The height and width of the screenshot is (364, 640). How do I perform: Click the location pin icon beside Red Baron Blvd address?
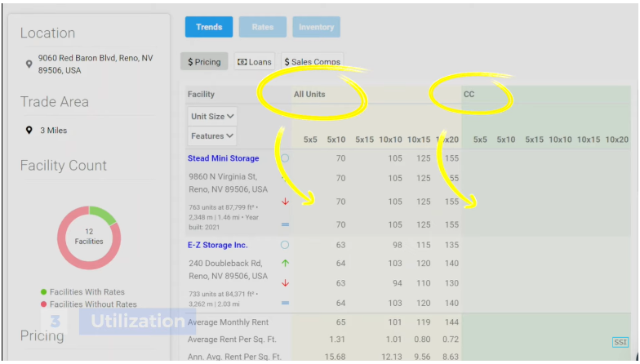(x=29, y=64)
